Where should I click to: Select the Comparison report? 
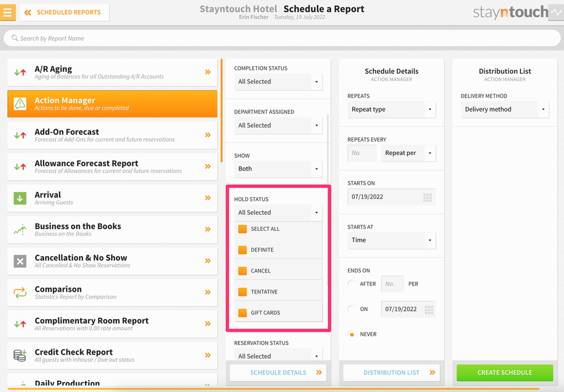pyautogui.click(x=112, y=293)
